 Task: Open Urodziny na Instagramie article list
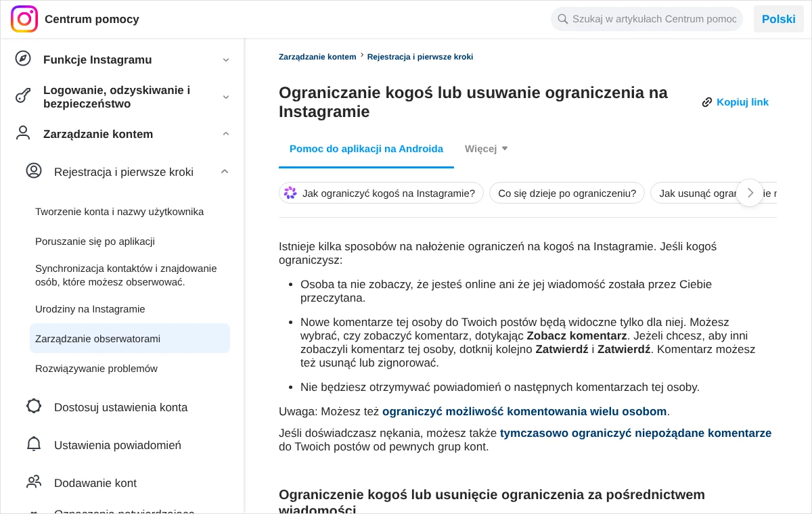90,309
